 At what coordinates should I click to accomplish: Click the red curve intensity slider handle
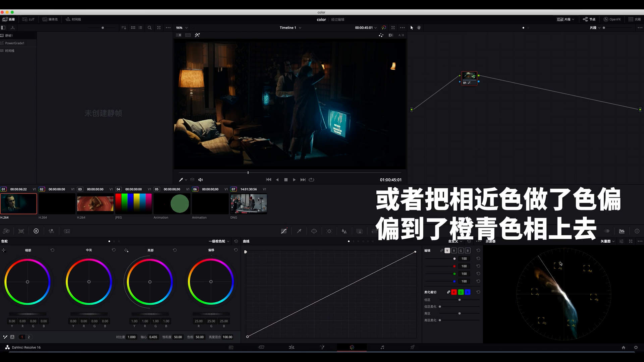pos(454,266)
